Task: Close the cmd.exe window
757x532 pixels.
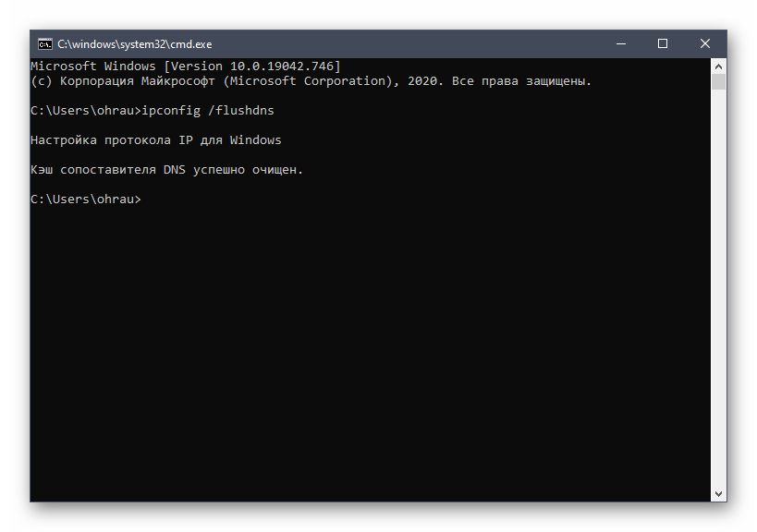Action: click(705, 43)
